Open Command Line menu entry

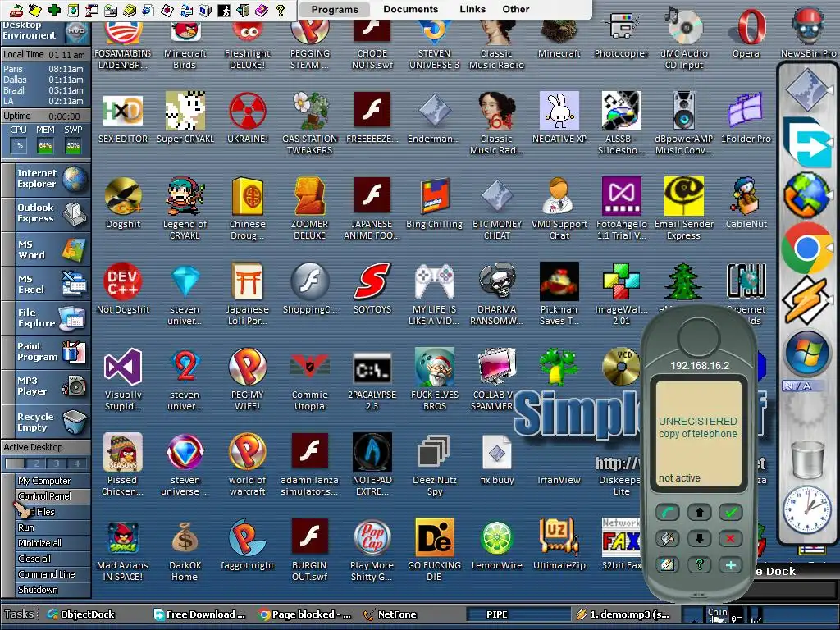click(x=52, y=574)
